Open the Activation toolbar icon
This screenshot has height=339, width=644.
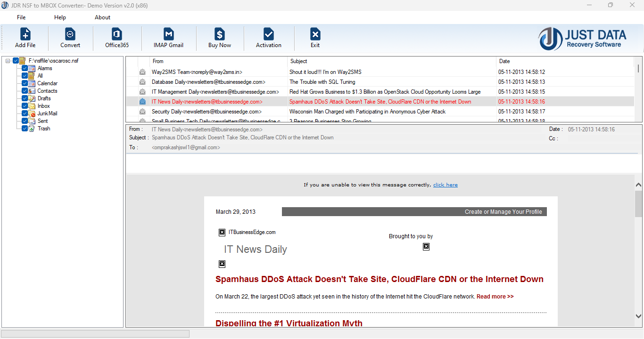click(269, 34)
